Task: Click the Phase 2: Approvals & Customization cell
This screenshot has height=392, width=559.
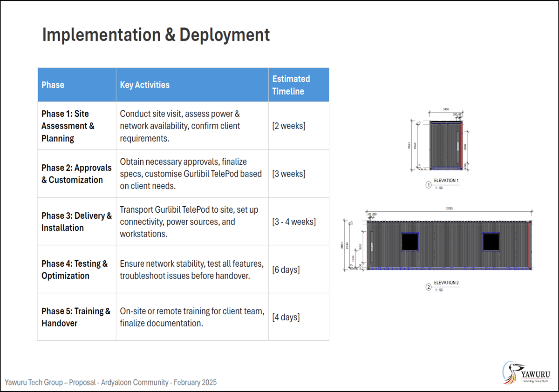Action: 77,174
